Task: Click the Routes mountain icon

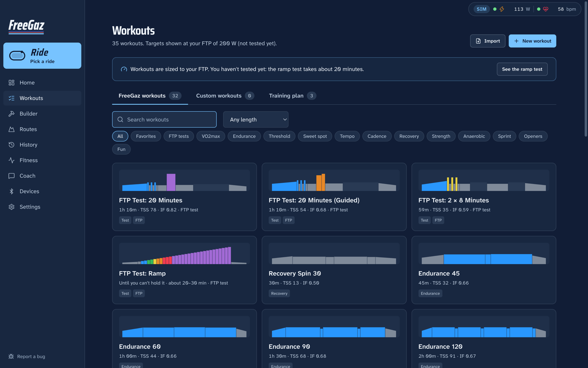Action: tap(11, 129)
